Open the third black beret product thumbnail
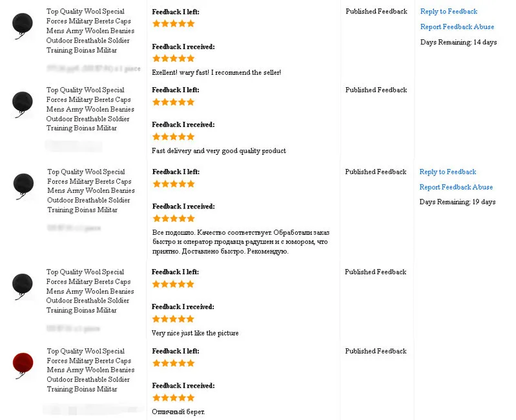Screen dimensions: 516x420 click(x=23, y=186)
